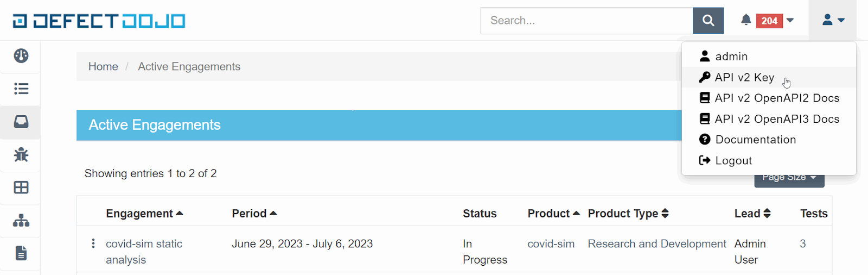Open the Engagements inbox sidebar icon
This screenshot has height=275, width=868.
[x=21, y=121]
